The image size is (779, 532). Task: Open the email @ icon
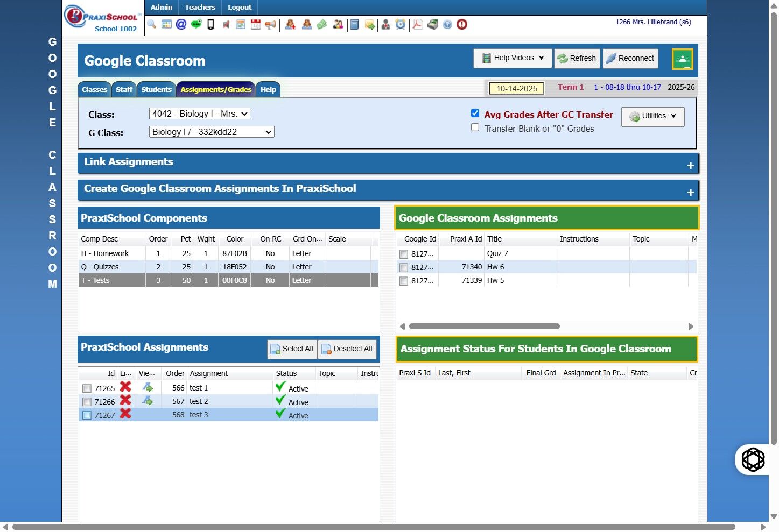click(x=181, y=24)
